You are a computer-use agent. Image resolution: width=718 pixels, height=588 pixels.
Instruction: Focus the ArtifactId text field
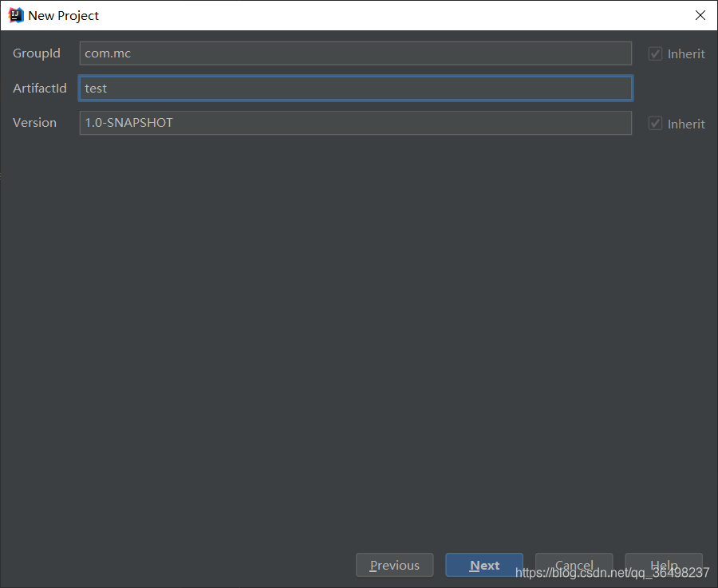coord(355,88)
